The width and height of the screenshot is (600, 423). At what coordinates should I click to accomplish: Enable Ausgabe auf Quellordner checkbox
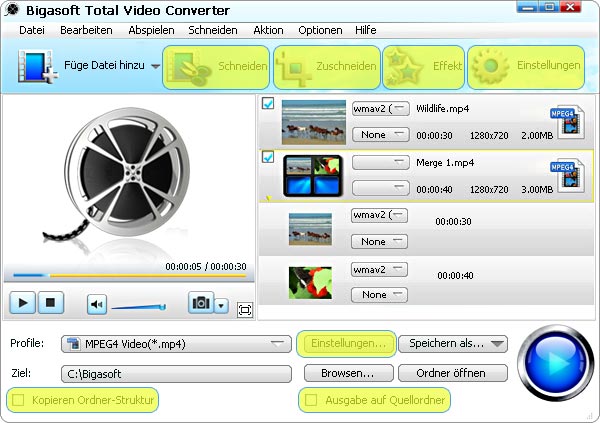tap(311, 400)
